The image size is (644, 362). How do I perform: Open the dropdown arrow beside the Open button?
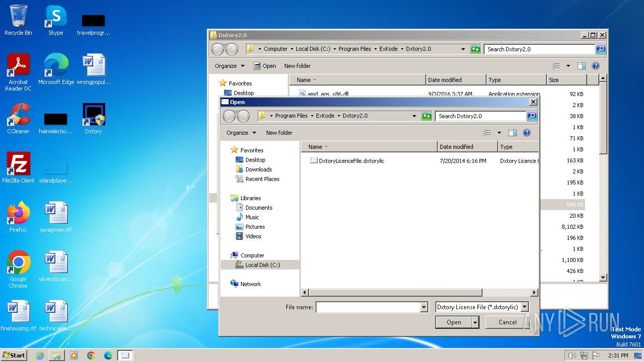point(475,322)
